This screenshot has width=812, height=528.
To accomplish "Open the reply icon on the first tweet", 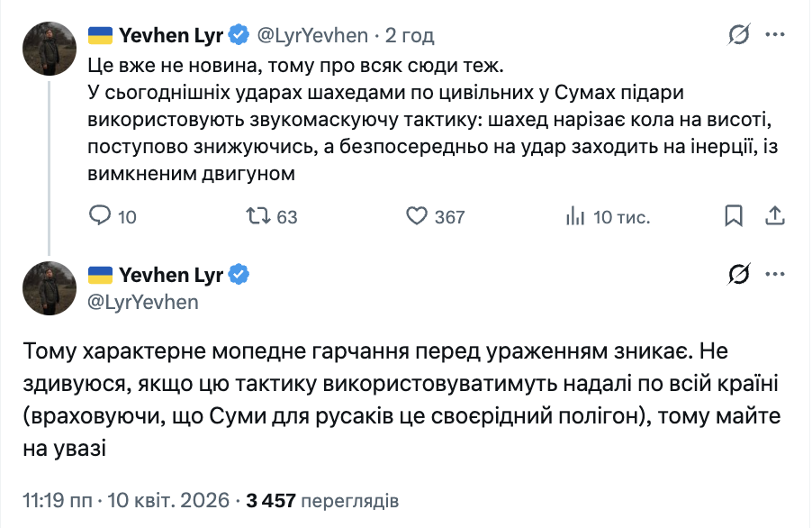I will [98, 216].
